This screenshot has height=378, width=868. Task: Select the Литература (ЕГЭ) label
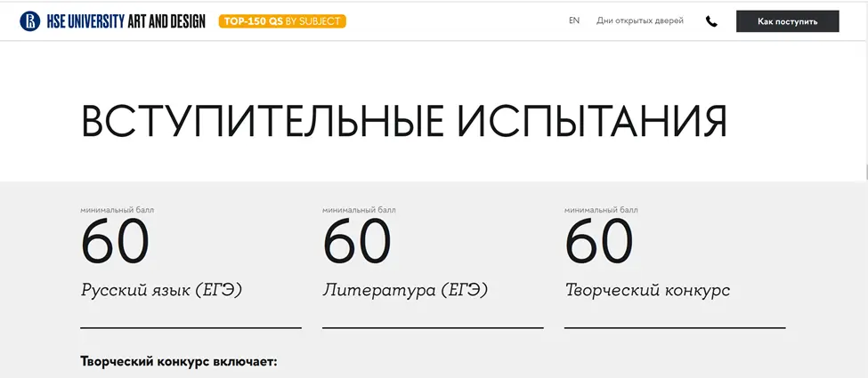(405, 290)
